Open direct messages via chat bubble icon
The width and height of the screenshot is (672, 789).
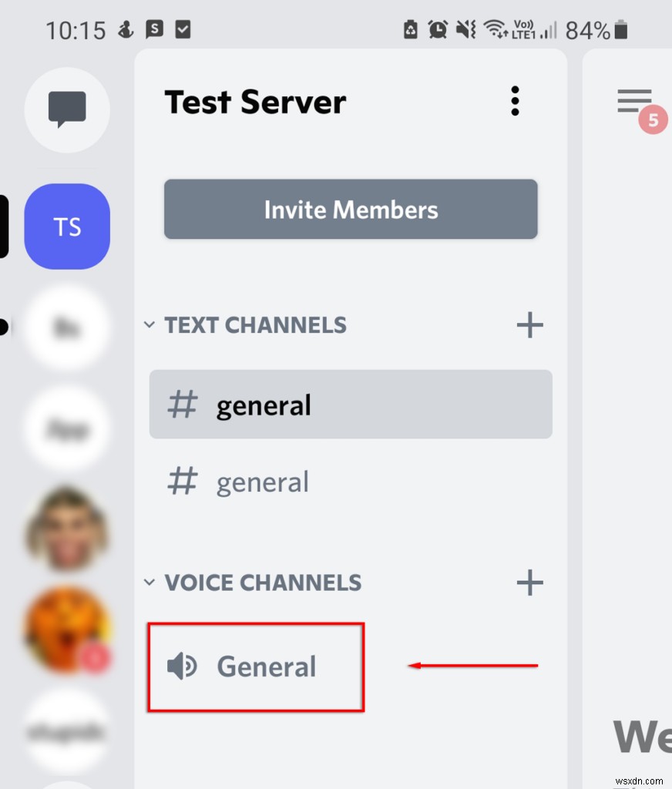(x=67, y=108)
